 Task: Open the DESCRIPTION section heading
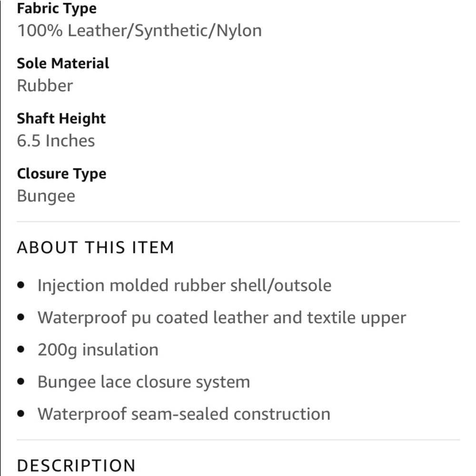click(x=76, y=465)
